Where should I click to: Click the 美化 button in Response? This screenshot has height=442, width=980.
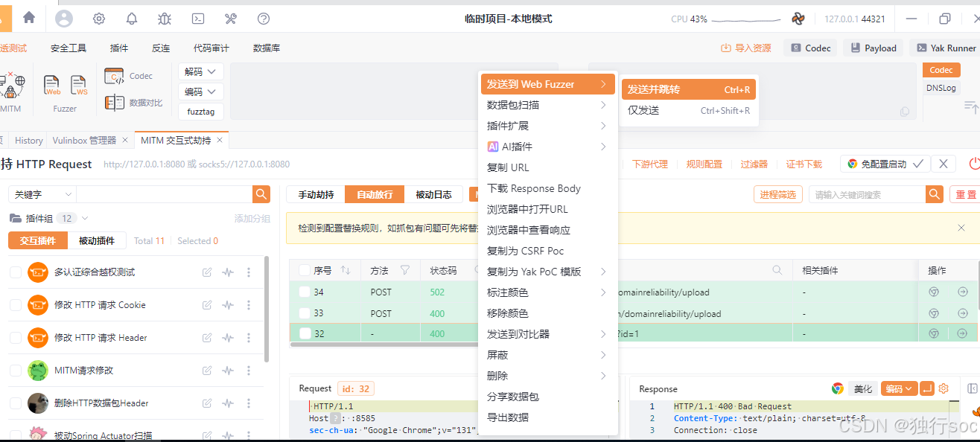(863, 388)
